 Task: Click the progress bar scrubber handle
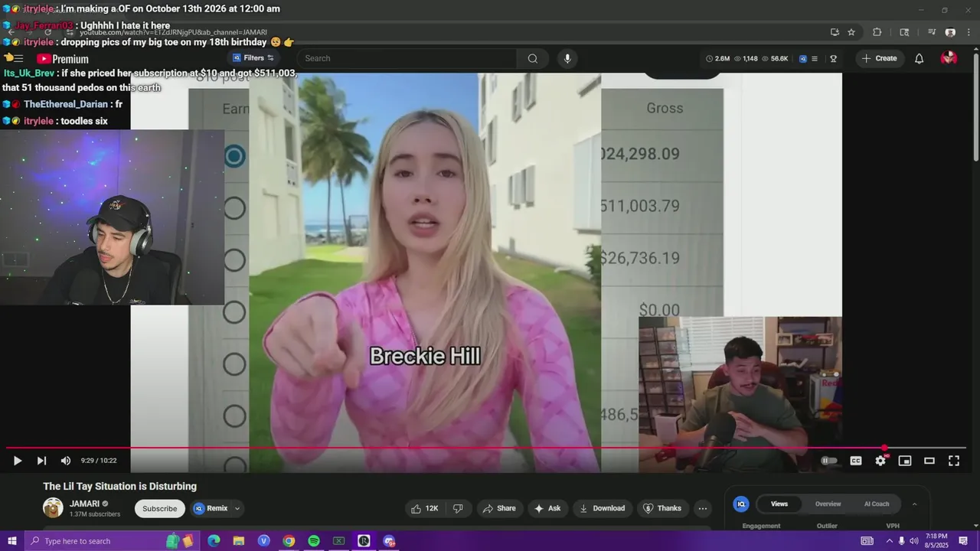(884, 448)
